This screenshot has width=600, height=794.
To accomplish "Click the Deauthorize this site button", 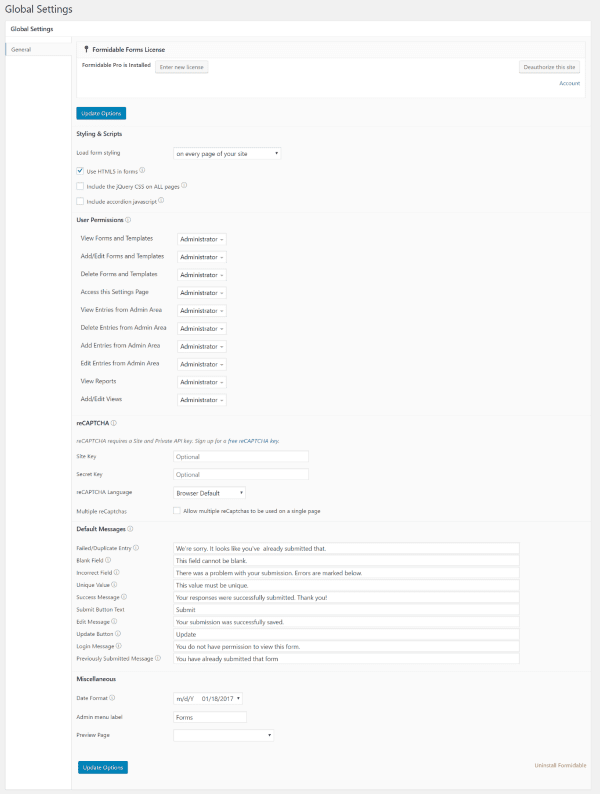I will (549, 67).
